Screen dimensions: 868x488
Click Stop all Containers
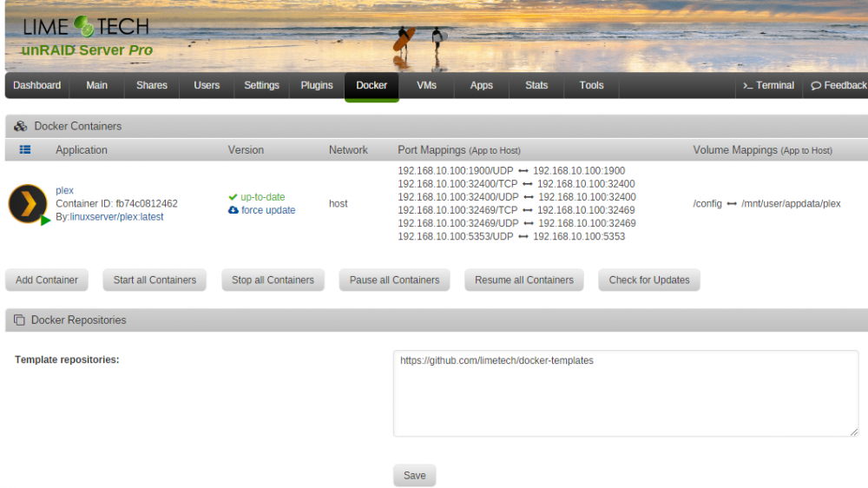[x=273, y=280]
